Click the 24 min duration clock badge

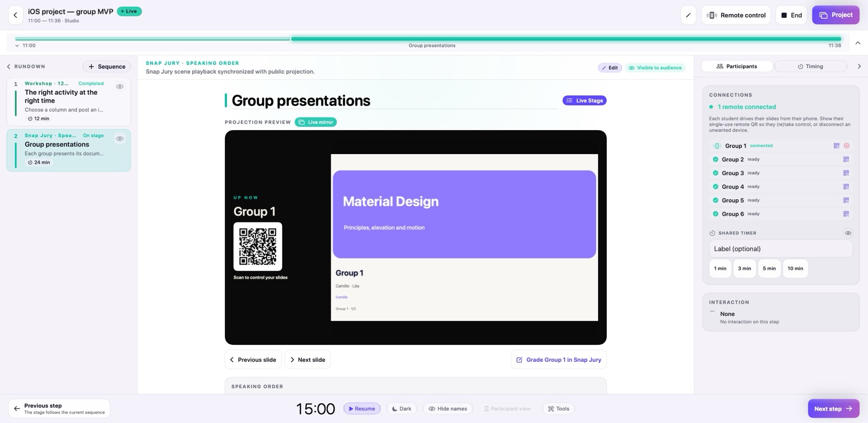pyautogui.click(x=39, y=162)
